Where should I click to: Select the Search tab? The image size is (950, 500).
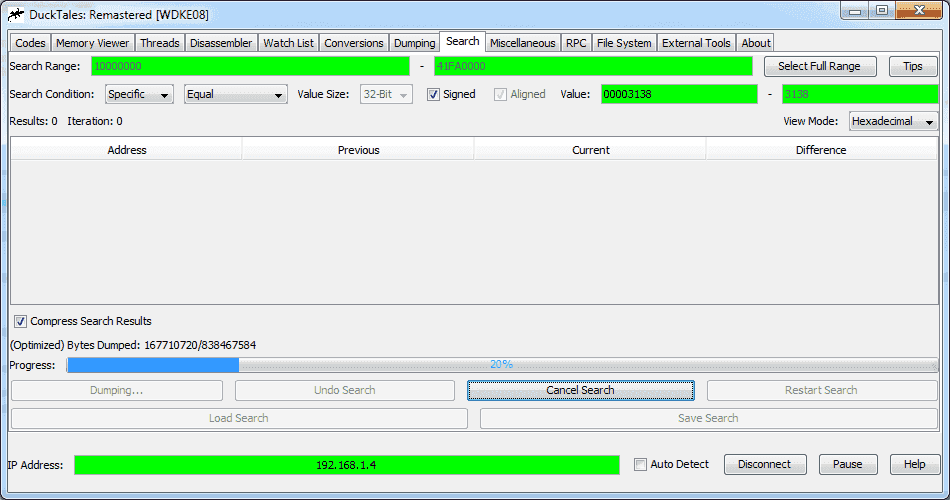coord(462,41)
